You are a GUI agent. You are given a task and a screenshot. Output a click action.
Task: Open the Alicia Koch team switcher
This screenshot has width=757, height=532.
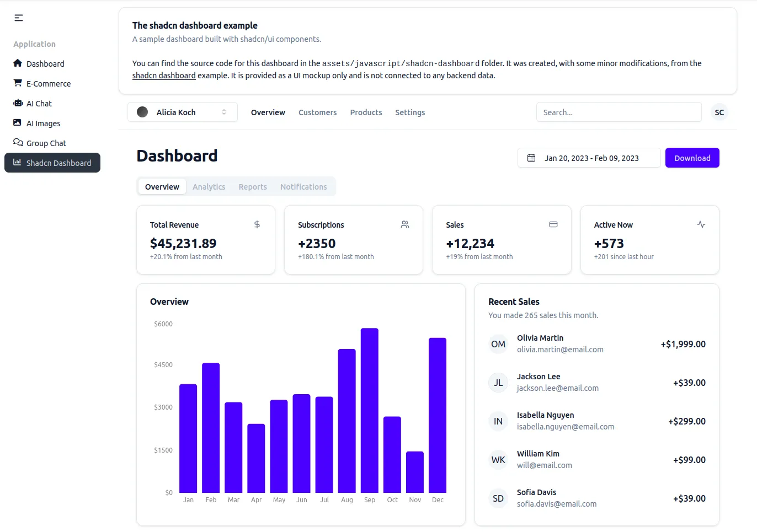pos(182,112)
